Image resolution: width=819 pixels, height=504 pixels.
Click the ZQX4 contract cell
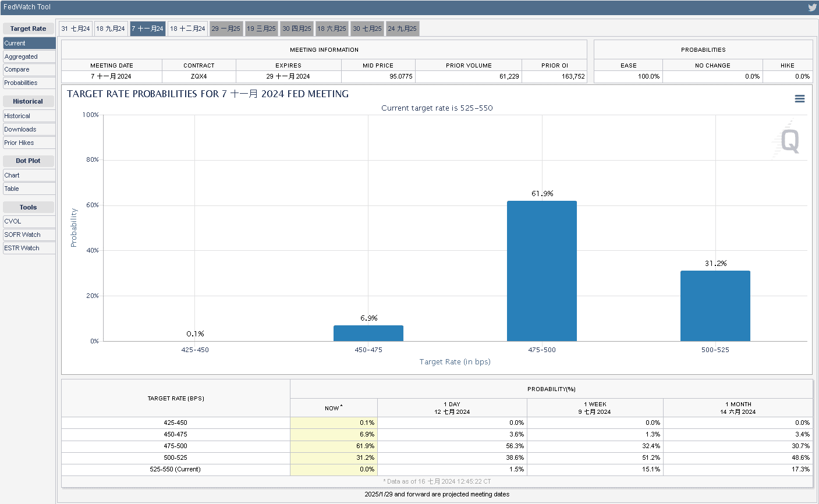(x=199, y=76)
